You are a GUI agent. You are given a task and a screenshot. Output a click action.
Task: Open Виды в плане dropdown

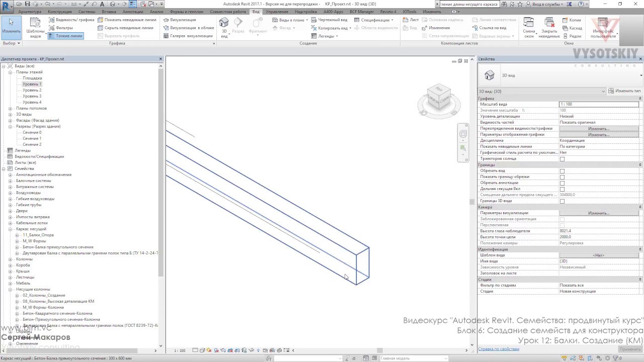(x=290, y=20)
